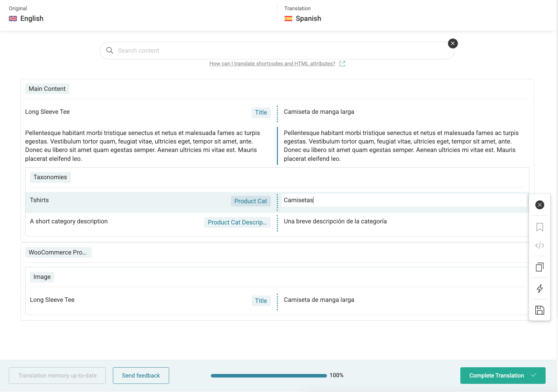The height and width of the screenshot is (392, 558).
Task: Click the Spanish Pellentesque paragraph translation
Action: (x=401, y=146)
